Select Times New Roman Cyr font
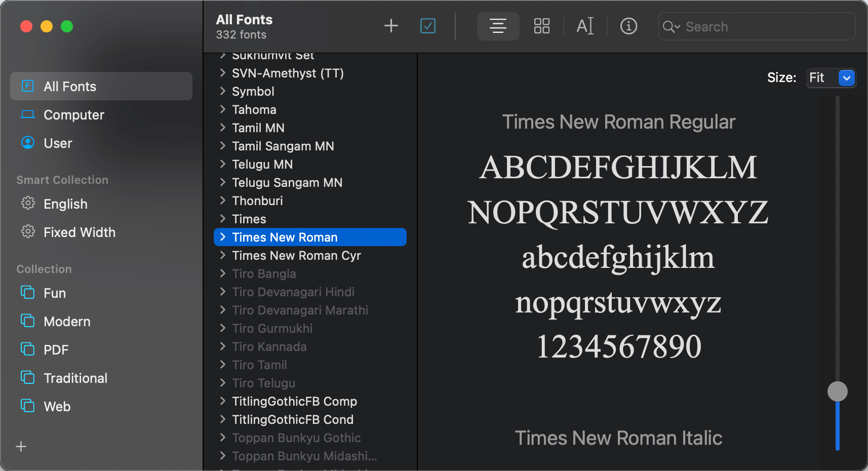The image size is (868, 471). 310,255
